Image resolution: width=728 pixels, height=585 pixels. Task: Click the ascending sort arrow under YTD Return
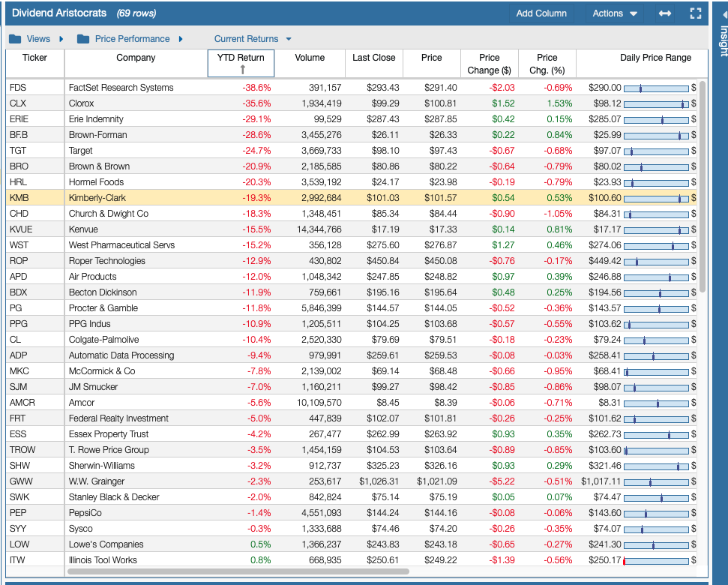coord(241,69)
